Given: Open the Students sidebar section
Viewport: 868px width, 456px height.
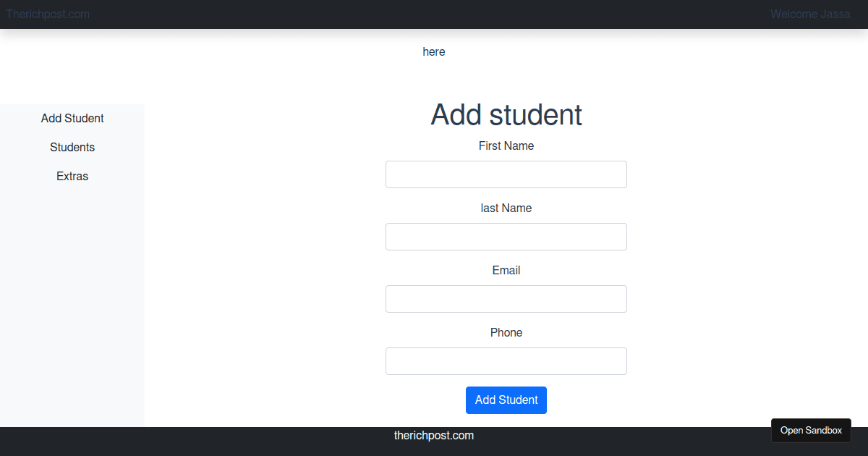Looking at the screenshot, I should pyautogui.click(x=72, y=147).
